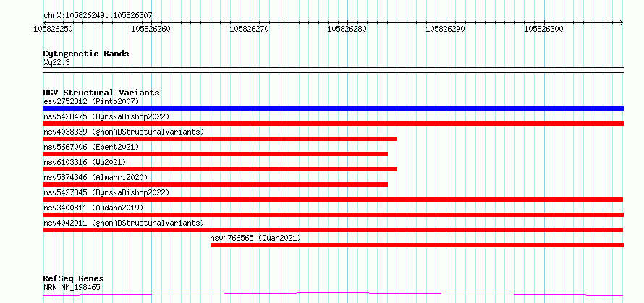The image size is (644, 303).
Task: Click ruler position 105826280
Action: [x=347, y=29]
